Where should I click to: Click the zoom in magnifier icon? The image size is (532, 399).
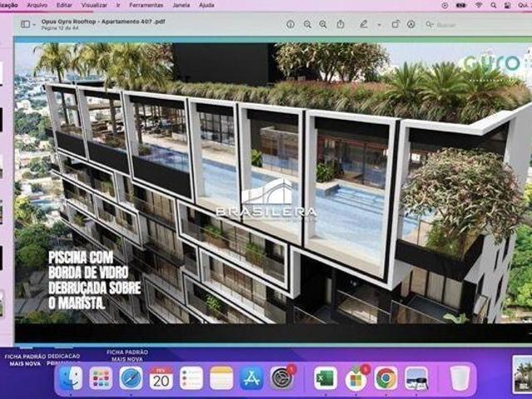323,24
